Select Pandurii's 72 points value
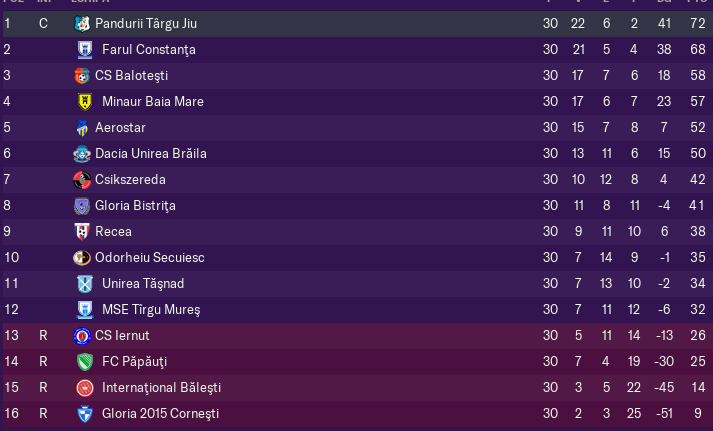 point(698,24)
